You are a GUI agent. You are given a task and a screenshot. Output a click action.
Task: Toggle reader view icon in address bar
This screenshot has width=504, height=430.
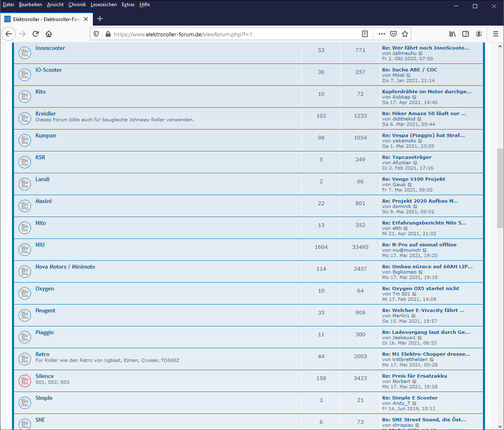365,34
